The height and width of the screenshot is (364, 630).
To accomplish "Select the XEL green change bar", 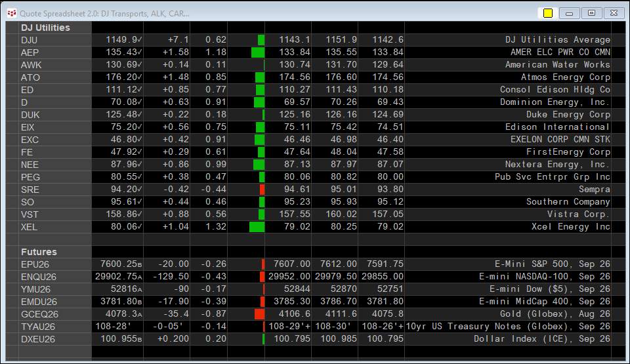I will coord(257,227).
